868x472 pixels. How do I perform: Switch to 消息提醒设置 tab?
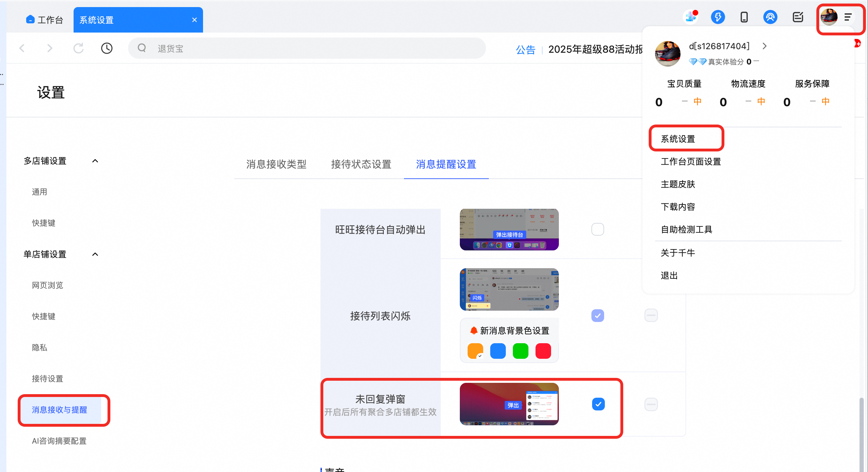pyautogui.click(x=446, y=164)
